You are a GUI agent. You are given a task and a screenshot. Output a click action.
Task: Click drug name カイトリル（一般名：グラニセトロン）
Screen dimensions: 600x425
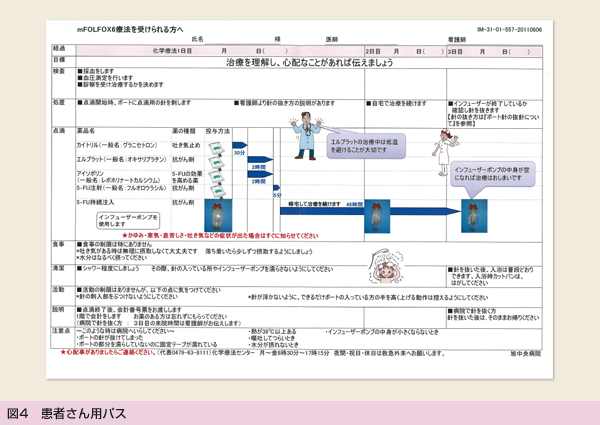pyautogui.click(x=117, y=145)
